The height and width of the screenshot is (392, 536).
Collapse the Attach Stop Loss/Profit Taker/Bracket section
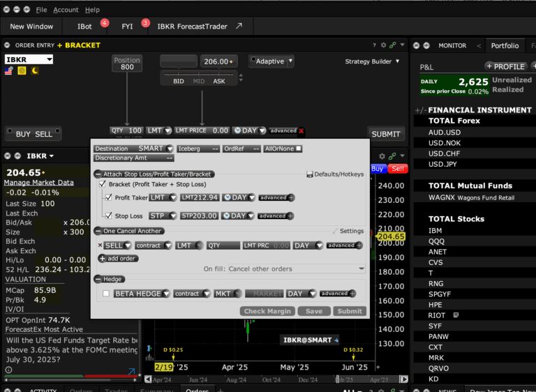[x=98, y=174]
